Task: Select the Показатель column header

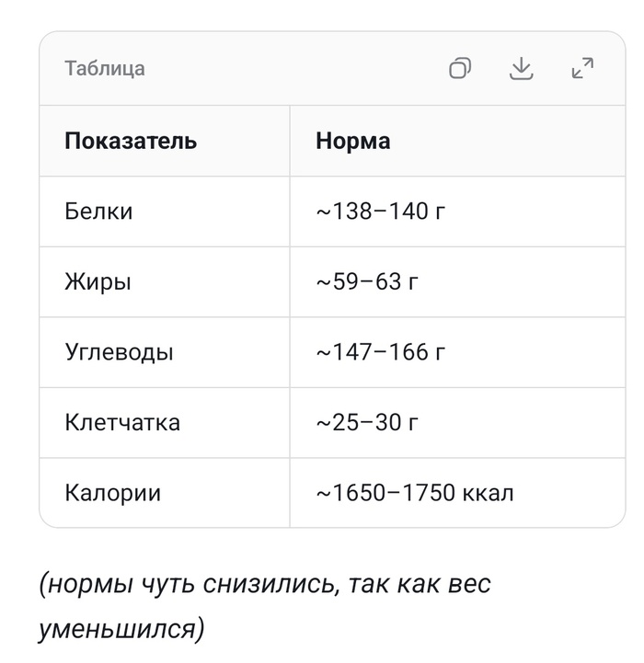Action: click(131, 141)
